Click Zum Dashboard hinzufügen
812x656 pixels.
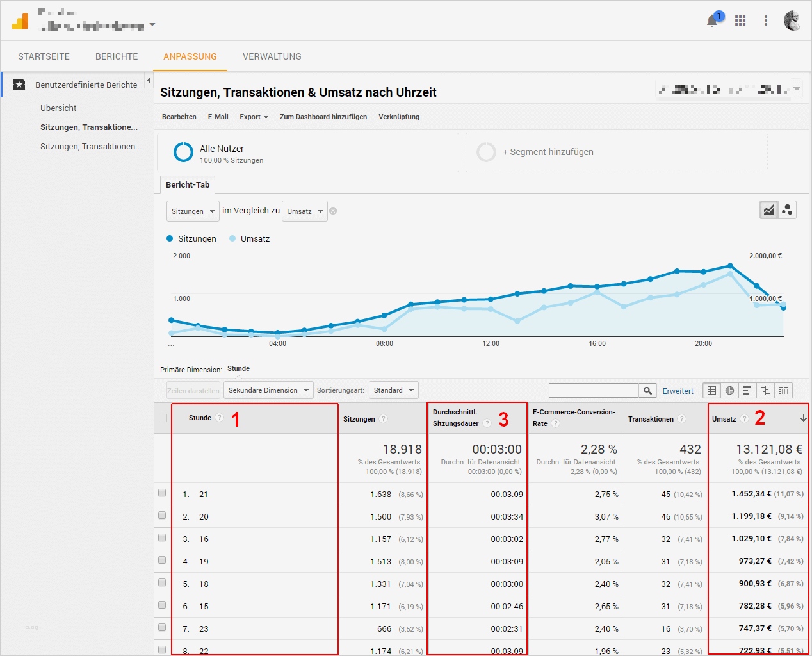[323, 117]
